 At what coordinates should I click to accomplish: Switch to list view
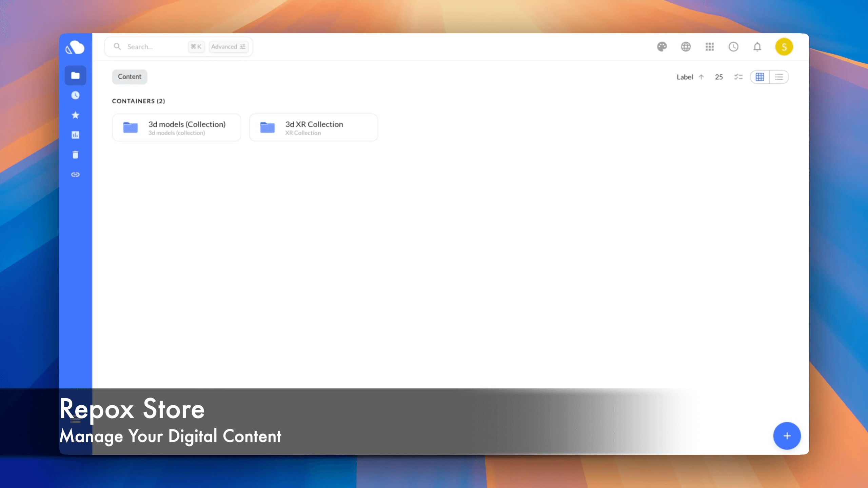click(x=779, y=77)
